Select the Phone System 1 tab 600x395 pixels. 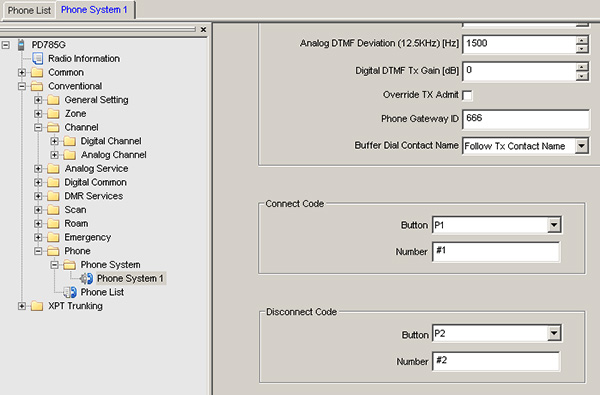95,10
